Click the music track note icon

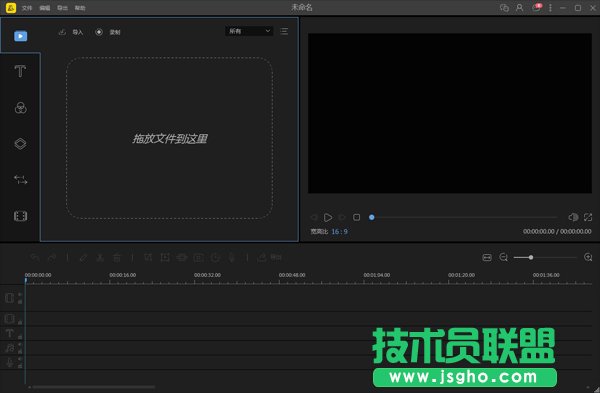click(10, 348)
